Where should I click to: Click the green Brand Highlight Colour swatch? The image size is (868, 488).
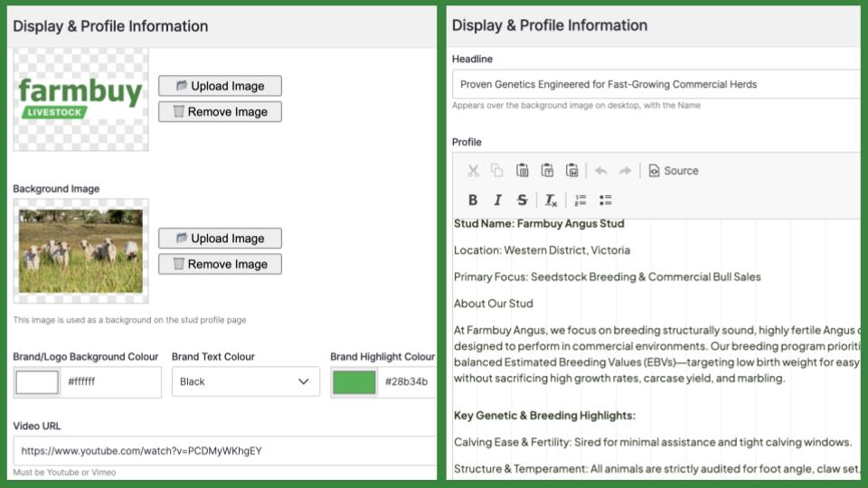click(354, 381)
